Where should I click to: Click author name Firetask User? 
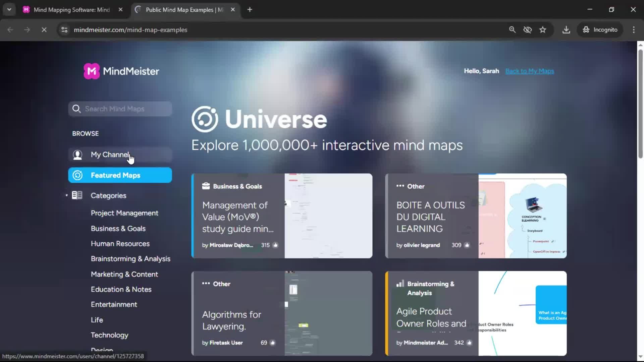coord(226,343)
